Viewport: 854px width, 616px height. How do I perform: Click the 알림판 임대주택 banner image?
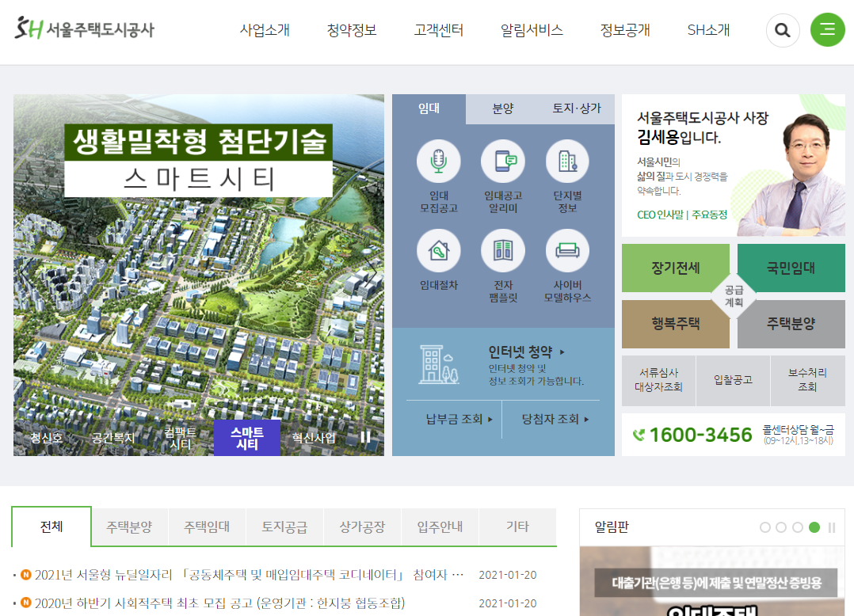(712, 581)
